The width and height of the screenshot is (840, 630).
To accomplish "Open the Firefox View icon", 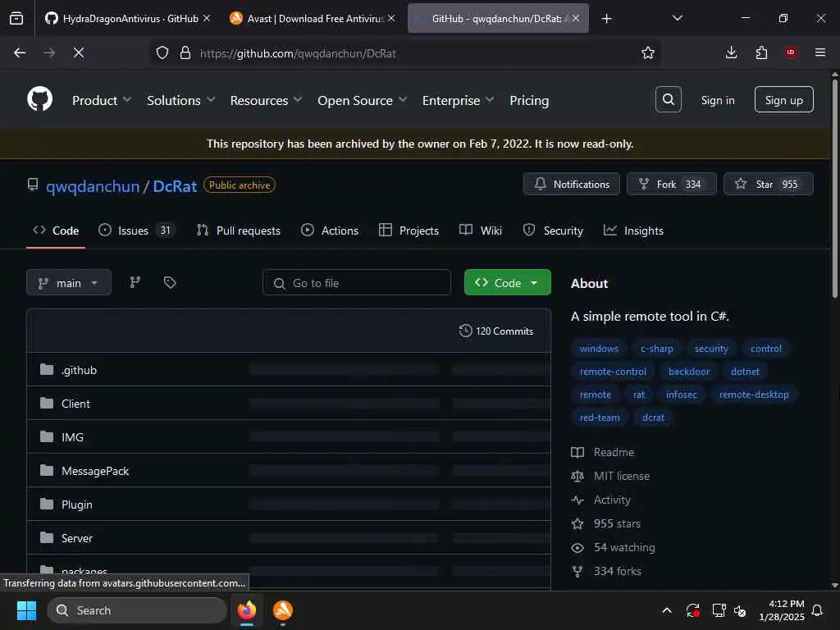I will (16, 19).
